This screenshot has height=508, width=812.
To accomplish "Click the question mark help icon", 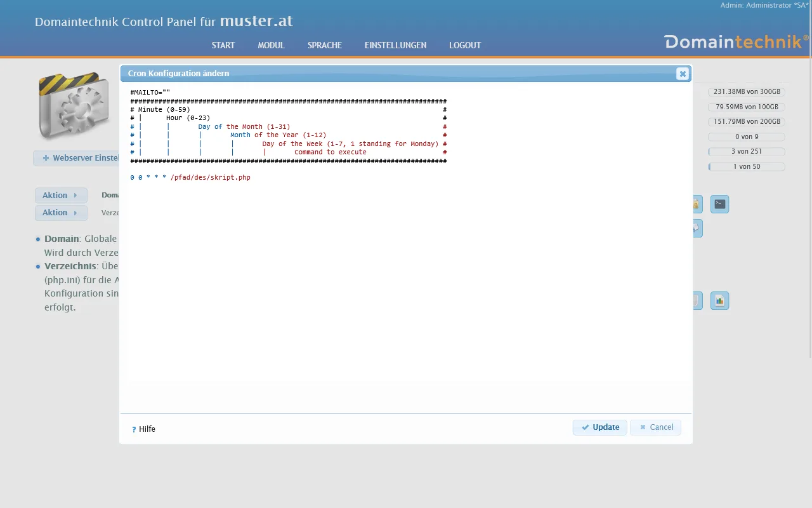I will point(134,429).
